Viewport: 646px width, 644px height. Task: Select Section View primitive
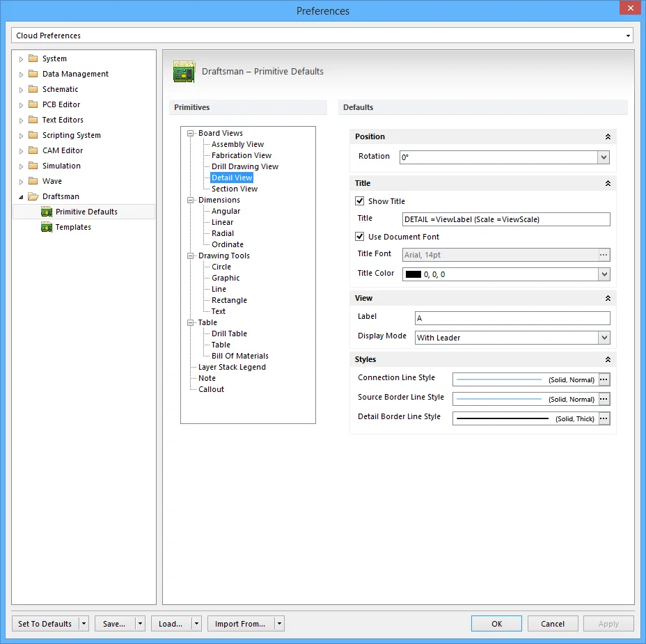tap(235, 189)
